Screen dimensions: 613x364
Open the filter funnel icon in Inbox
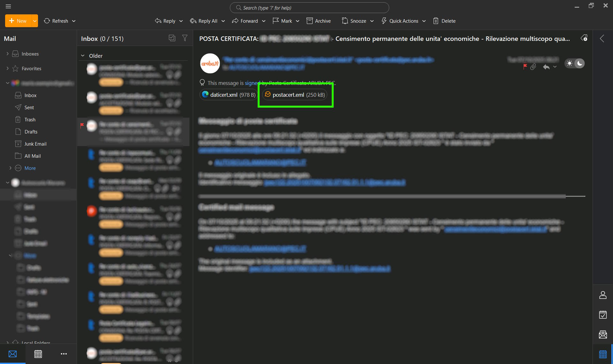[185, 38]
